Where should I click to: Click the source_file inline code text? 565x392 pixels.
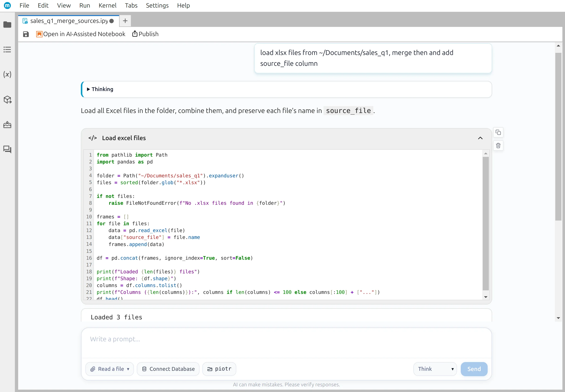(x=348, y=111)
